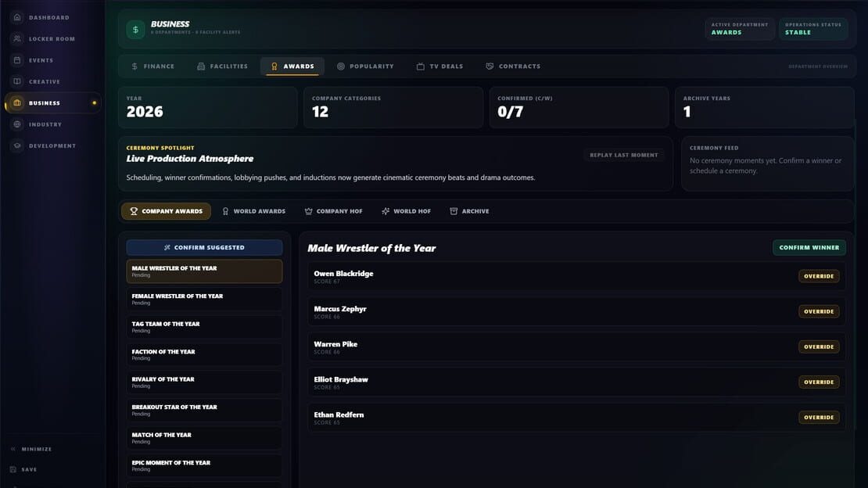Override with Warren Pike
Screen dimensions: 868x488
819,346
